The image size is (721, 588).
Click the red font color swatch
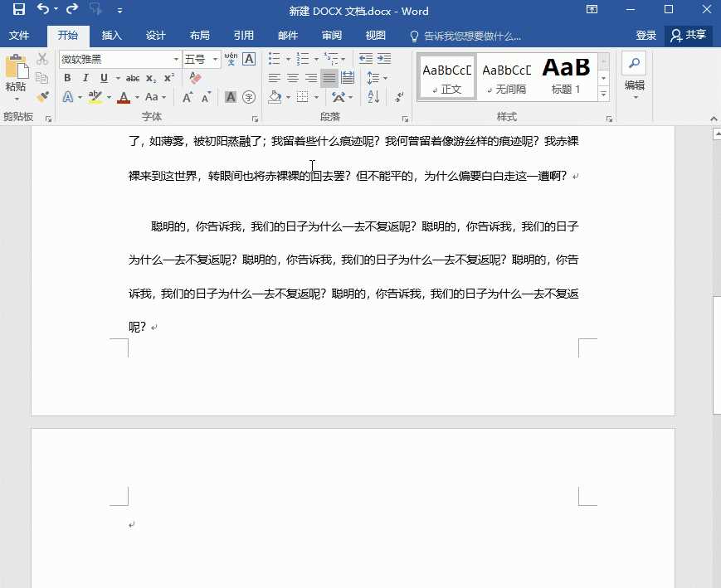click(124, 97)
